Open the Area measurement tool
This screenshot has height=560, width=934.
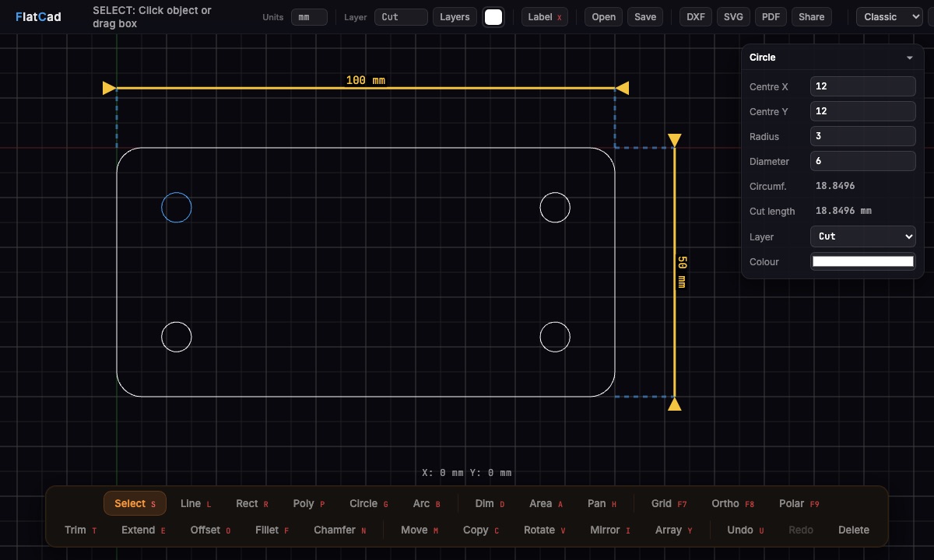546,503
